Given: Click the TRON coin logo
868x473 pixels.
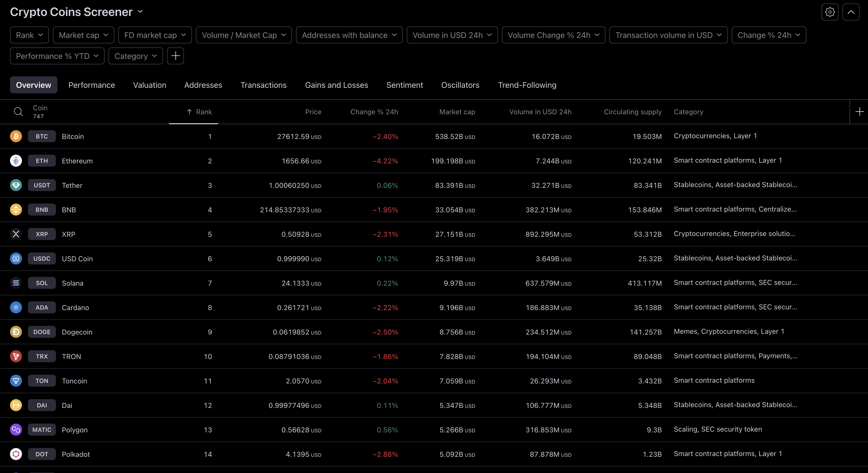Looking at the screenshot, I should pyautogui.click(x=16, y=356).
